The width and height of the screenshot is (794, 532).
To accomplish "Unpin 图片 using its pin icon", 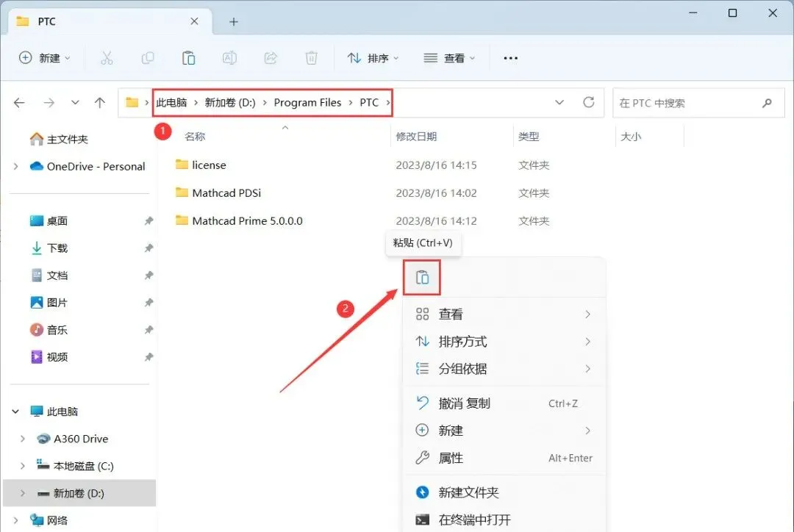I will tap(149, 303).
